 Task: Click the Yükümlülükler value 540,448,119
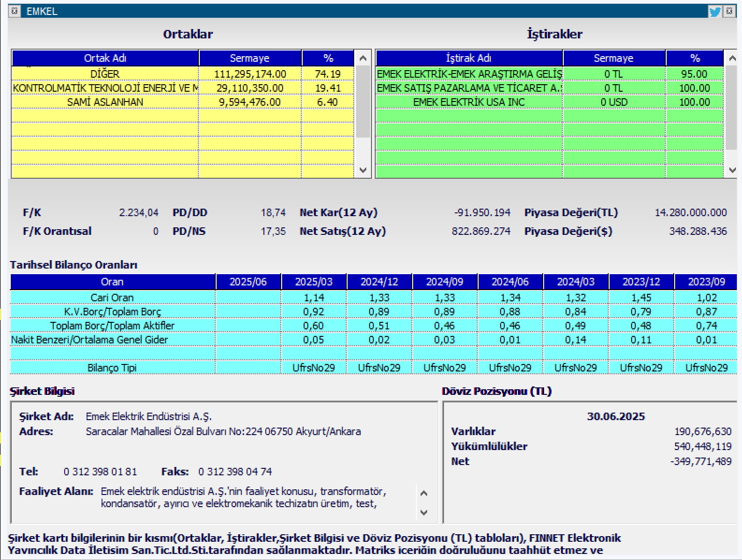(703, 446)
